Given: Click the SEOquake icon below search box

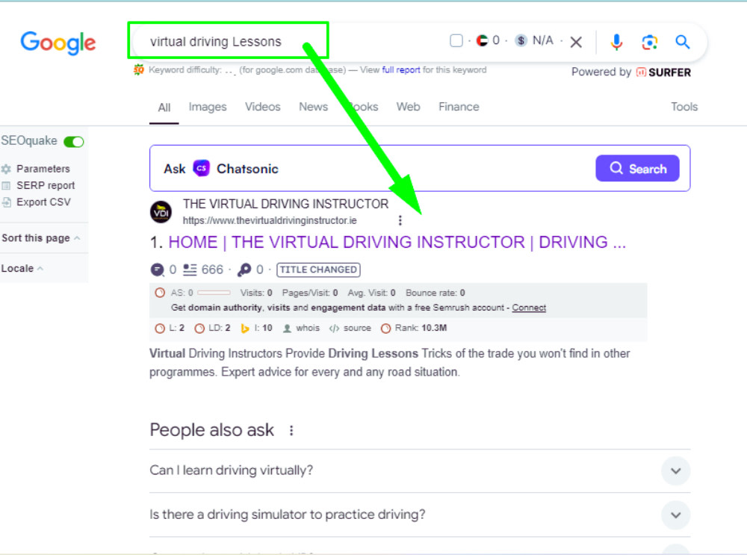Looking at the screenshot, I should click(x=139, y=70).
